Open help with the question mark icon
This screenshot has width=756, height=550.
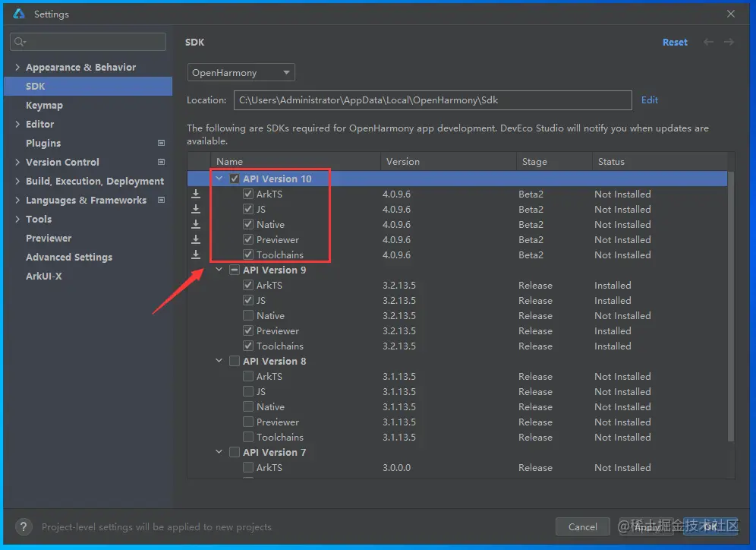click(24, 527)
